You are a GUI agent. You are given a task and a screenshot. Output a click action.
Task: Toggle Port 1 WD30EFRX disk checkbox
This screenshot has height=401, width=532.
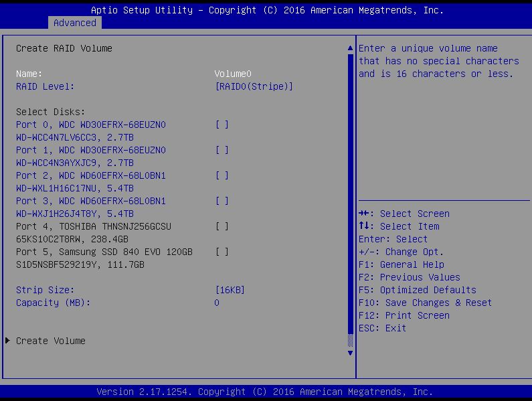pyautogui.click(x=222, y=150)
